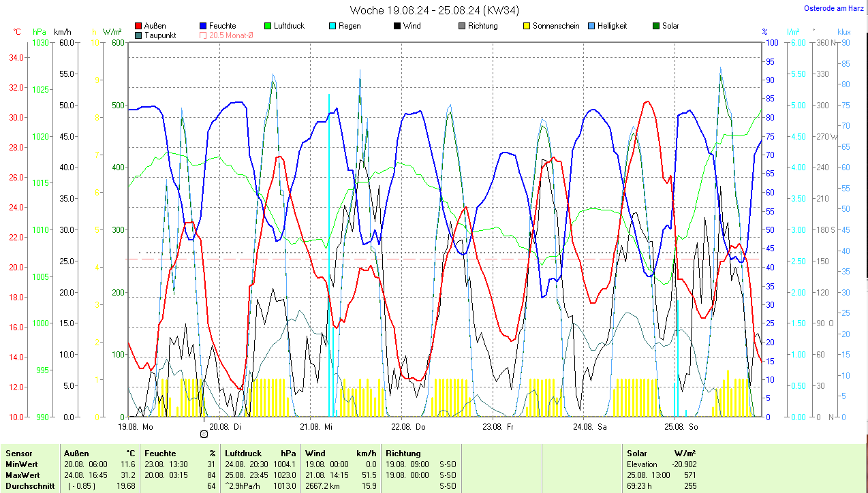Click the cyan Regen legend square
Image resolution: width=868 pixels, height=493 pixels.
pos(332,27)
